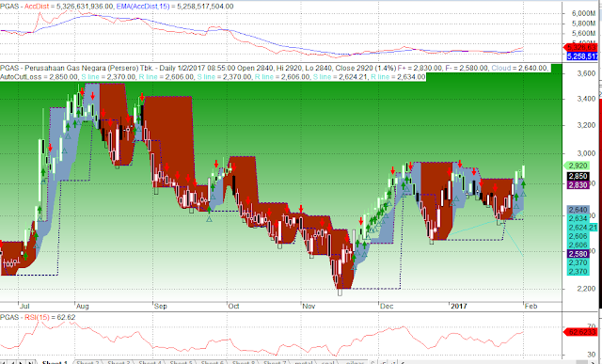
Task: Click 'EMA(AccDist,15) = 5,258,517,504.00' title text
Action: click(175, 7)
